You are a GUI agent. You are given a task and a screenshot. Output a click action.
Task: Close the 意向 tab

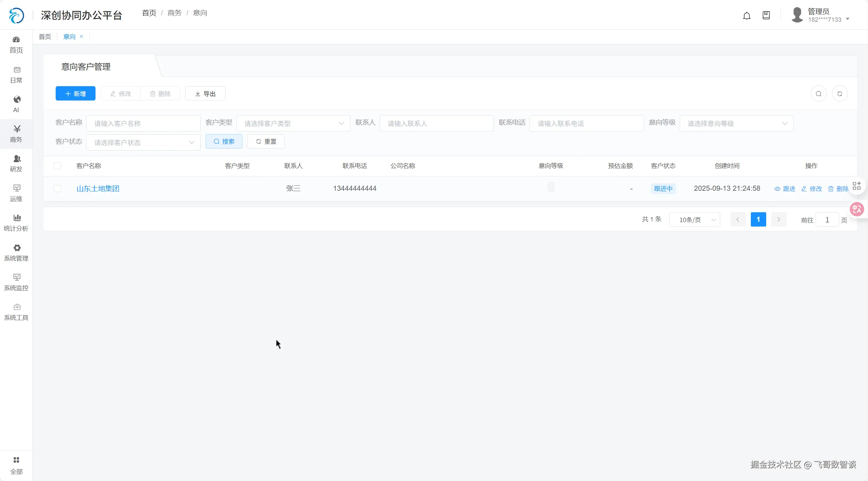pyautogui.click(x=81, y=36)
